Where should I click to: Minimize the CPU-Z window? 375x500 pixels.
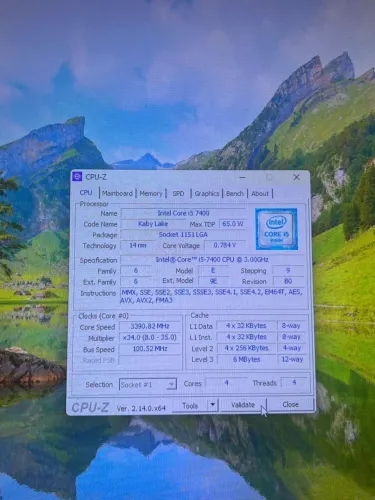click(x=243, y=177)
